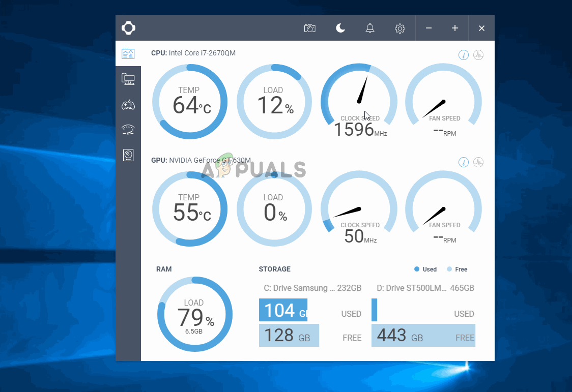Screen dimensions: 572x392
Task: Open notifications bell
Action: [370, 28]
